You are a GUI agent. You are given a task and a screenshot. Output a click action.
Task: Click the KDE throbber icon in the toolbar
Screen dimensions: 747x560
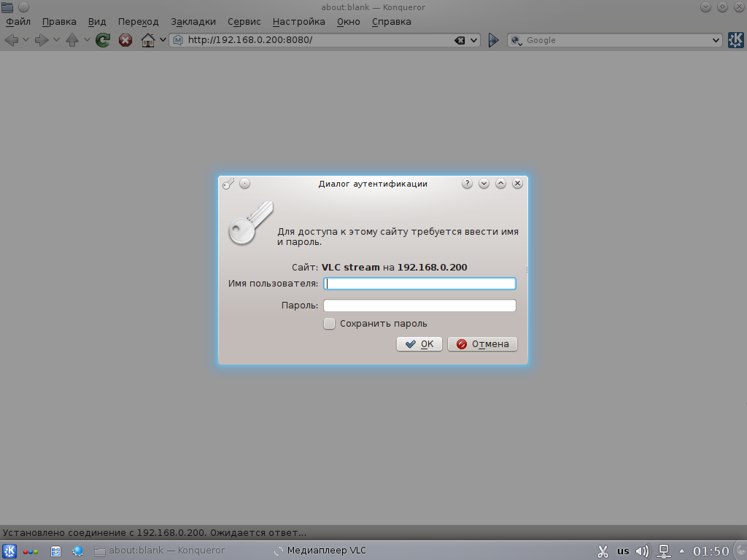tap(735, 40)
